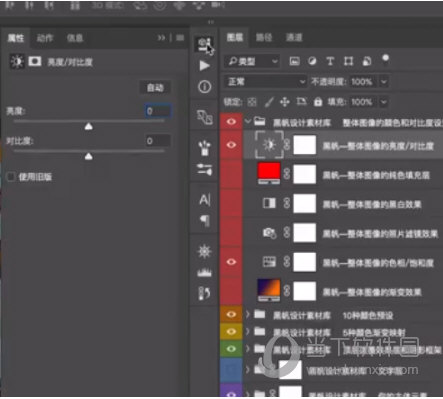Click the 不透明度 100% field
This screenshot has height=399, width=443.
(361, 82)
